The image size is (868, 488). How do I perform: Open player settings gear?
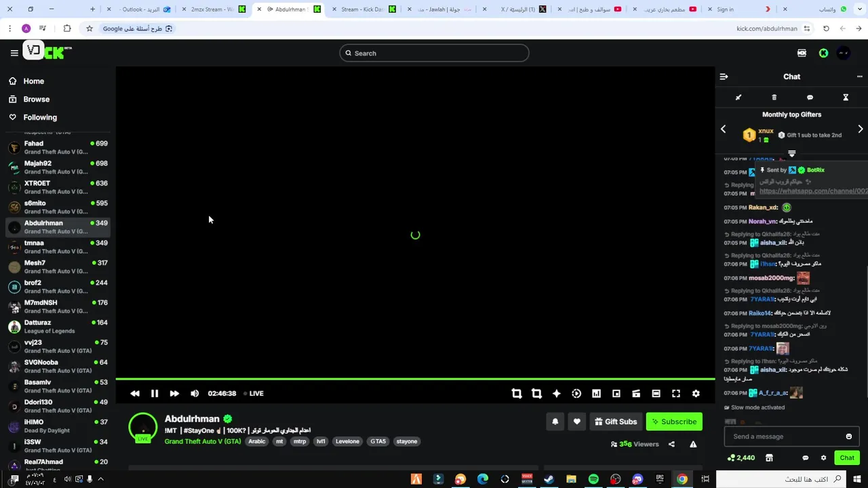(696, 393)
